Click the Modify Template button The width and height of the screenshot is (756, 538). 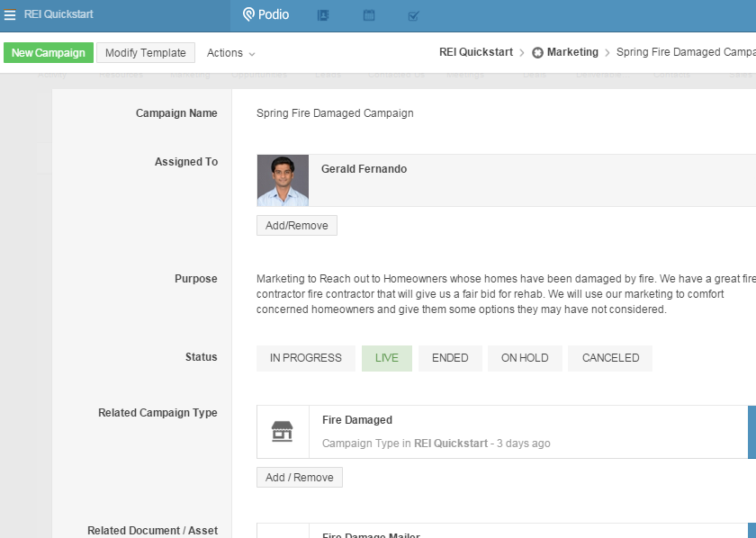coord(145,53)
